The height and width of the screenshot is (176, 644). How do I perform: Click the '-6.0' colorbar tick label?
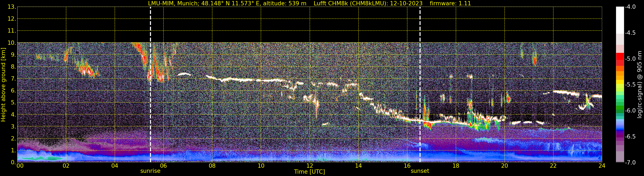pyautogui.click(x=630, y=111)
